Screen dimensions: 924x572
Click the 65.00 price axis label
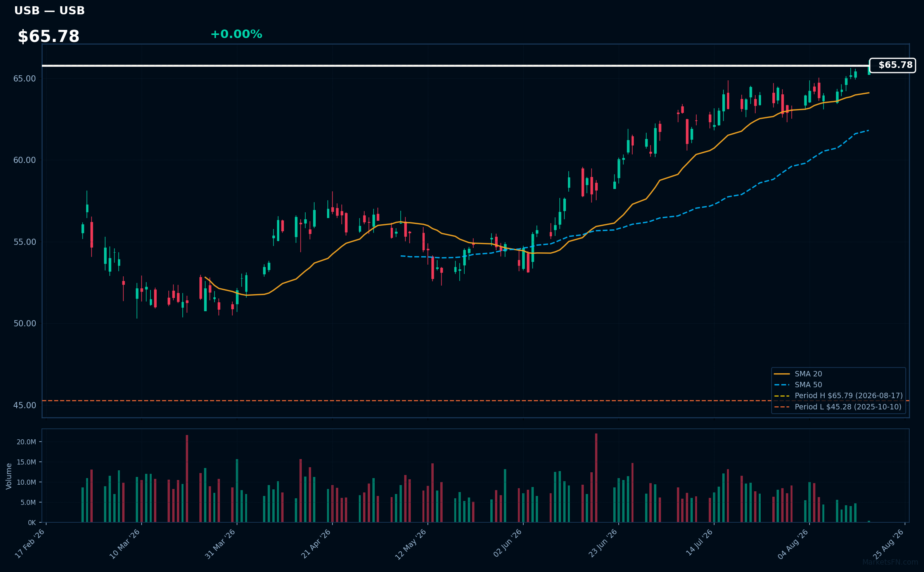[x=24, y=79]
